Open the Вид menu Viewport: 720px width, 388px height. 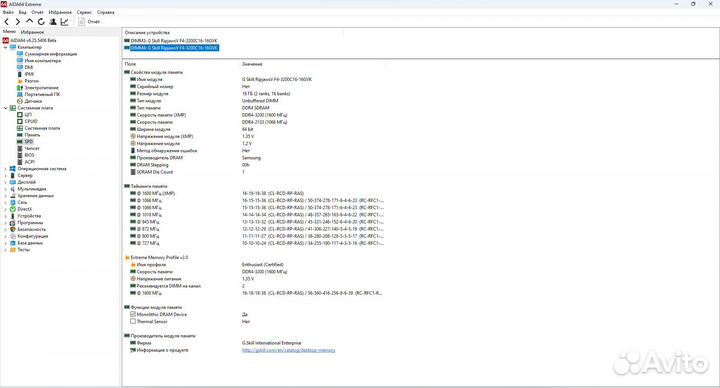(x=22, y=12)
